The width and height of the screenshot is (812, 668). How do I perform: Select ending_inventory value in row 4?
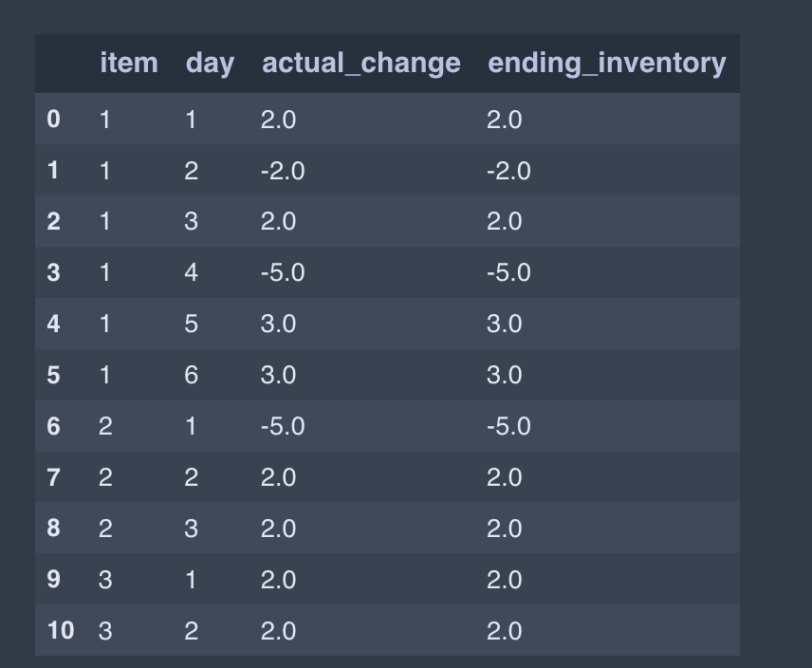point(504,324)
